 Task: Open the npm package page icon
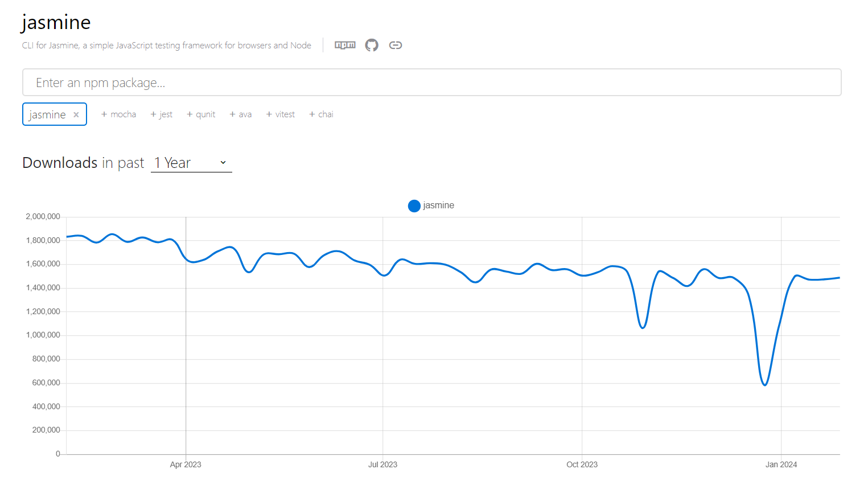(x=345, y=45)
